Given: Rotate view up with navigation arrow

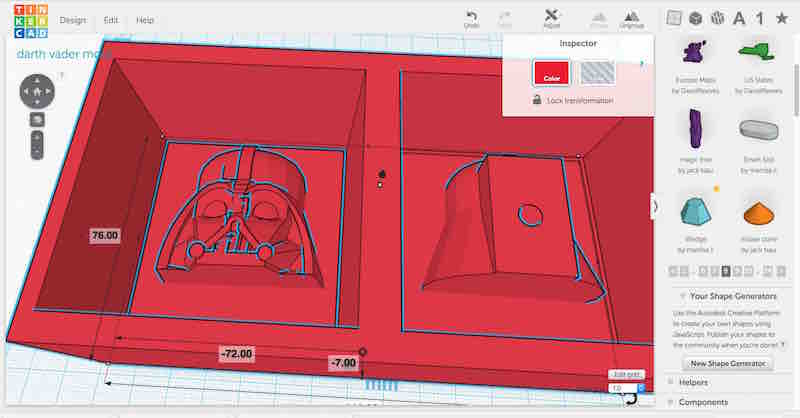Looking at the screenshot, I should (37, 80).
